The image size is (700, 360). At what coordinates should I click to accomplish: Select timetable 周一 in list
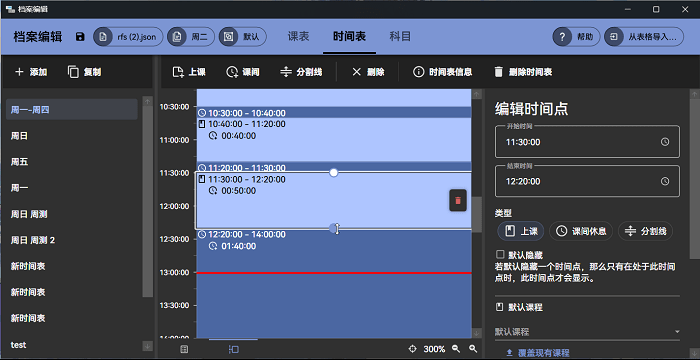click(71, 188)
